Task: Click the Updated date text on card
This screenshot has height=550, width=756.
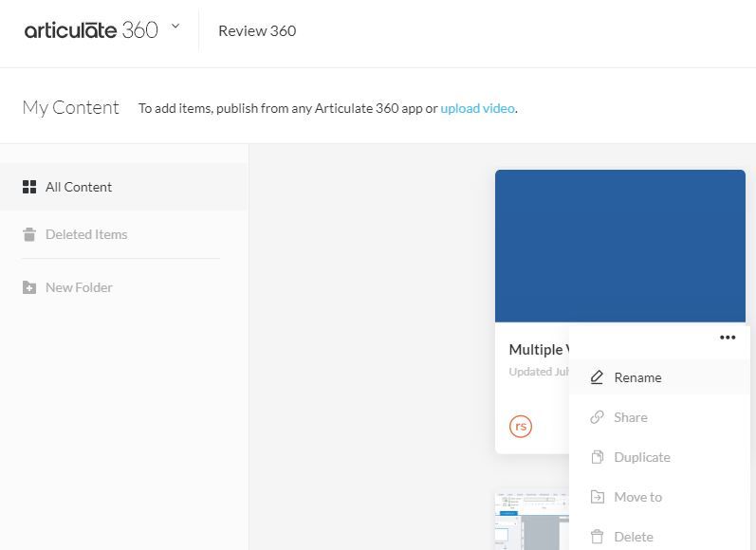Action: pos(539,372)
